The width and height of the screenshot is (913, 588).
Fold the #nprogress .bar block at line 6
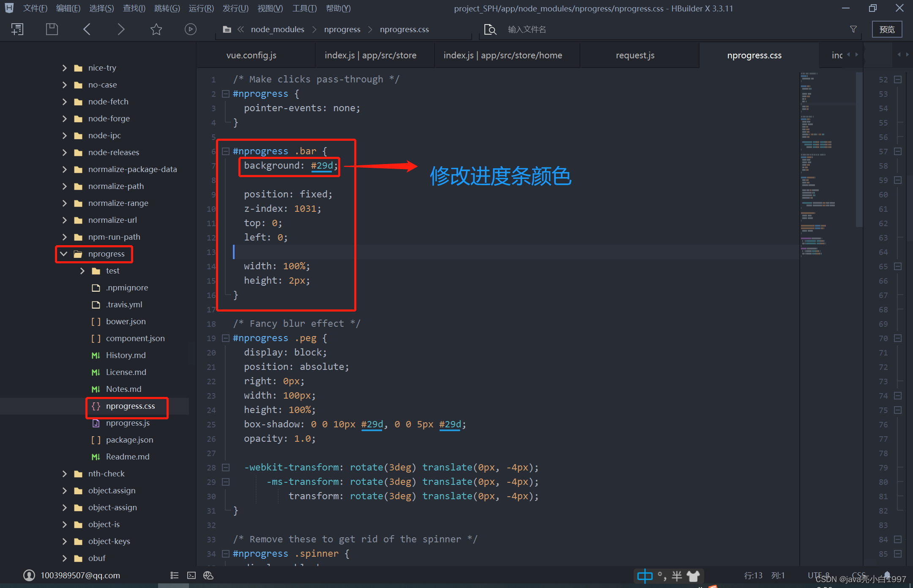226,151
